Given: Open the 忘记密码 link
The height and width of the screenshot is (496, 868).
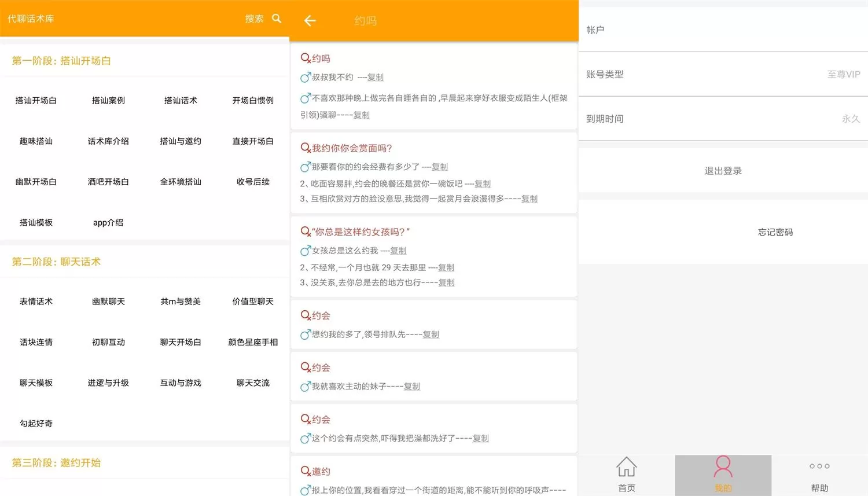Looking at the screenshot, I should (775, 232).
